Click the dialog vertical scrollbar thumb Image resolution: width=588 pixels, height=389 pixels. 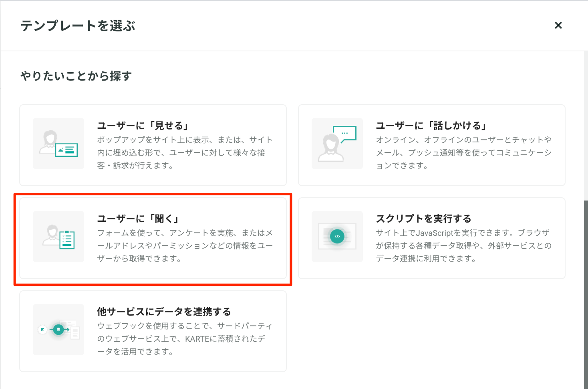[x=586, y=294]
